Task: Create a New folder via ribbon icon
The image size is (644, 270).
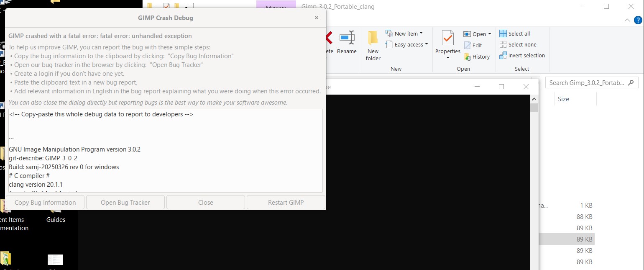Action: (x=373, y=38)
